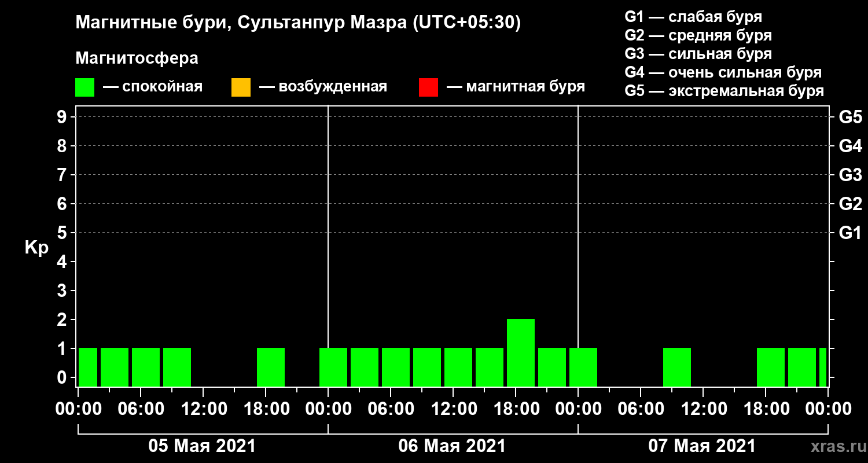This screenshot has height=463, width=868.
Task: Click 'G3 — сильная буря' legend line
Action: pyautogui.click(x=698, y=54)
